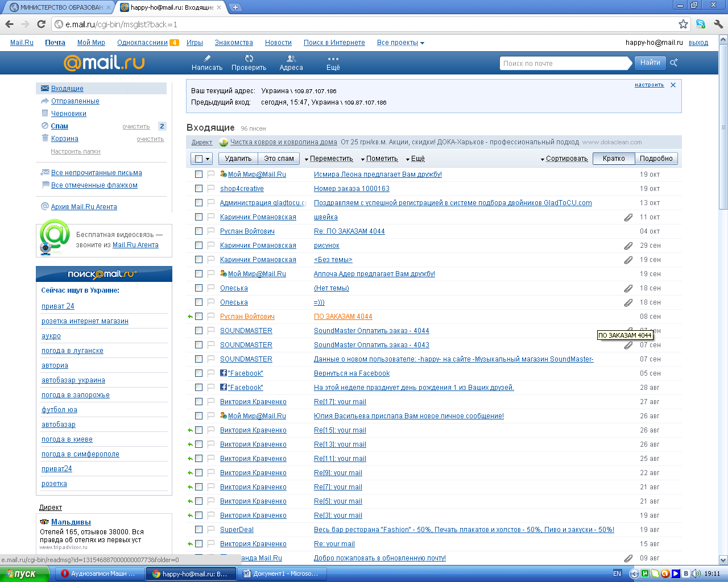Open the Отправленные folder

point(75,101)
